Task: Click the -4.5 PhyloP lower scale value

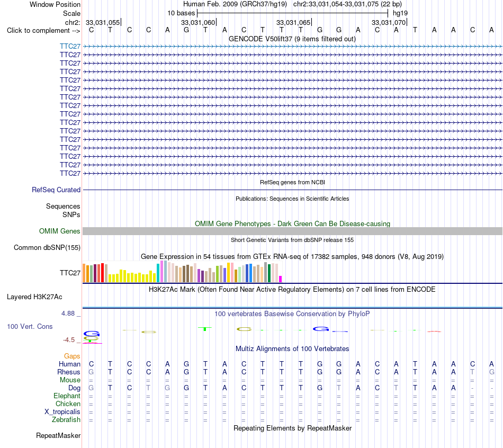Action: [x=69, y=339]
